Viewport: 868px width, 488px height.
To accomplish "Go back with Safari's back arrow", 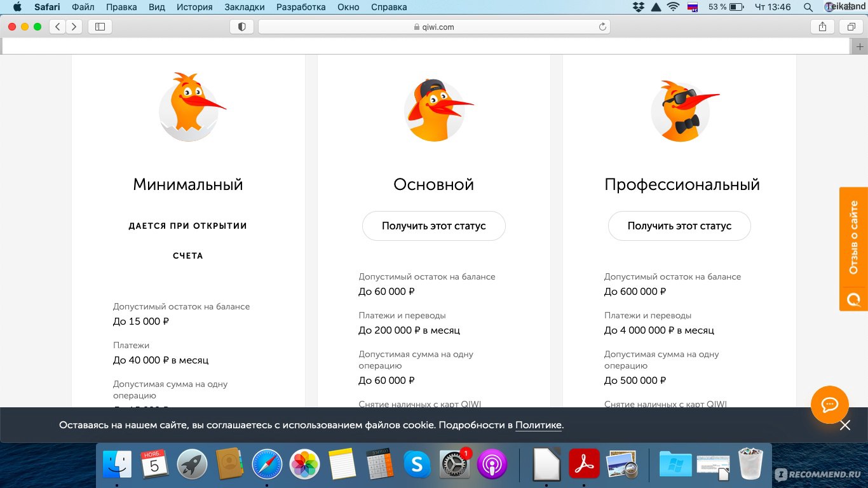I will click(x=58, y=27).
